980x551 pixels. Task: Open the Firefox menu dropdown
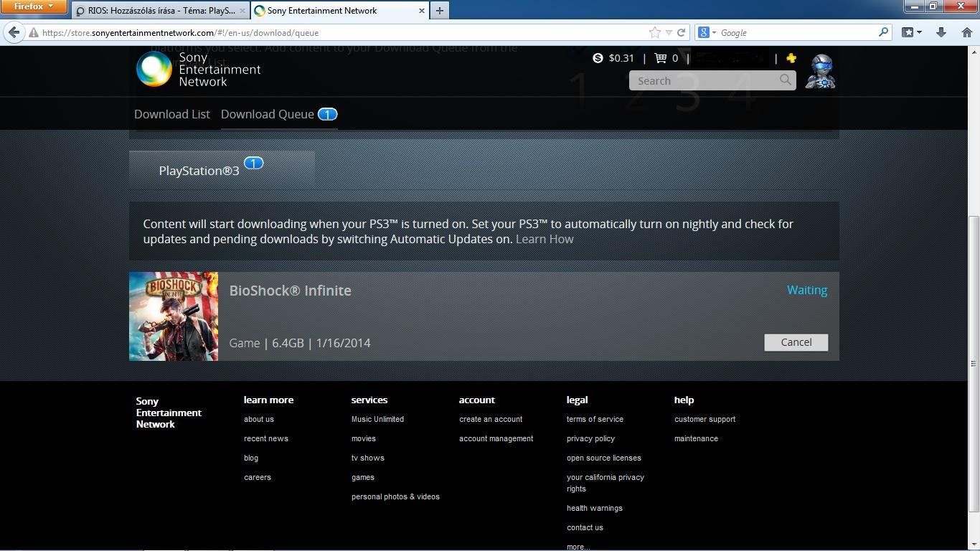[x=34, y=6]
